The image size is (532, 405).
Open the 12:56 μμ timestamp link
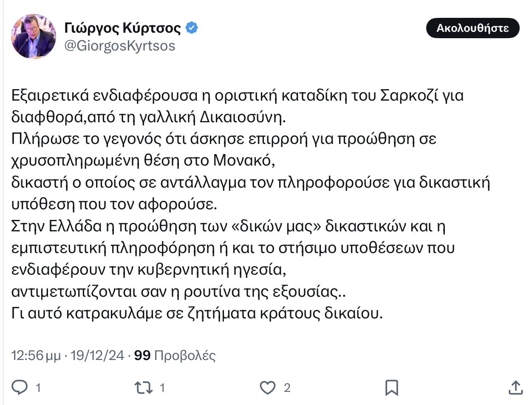click(36, 355)
